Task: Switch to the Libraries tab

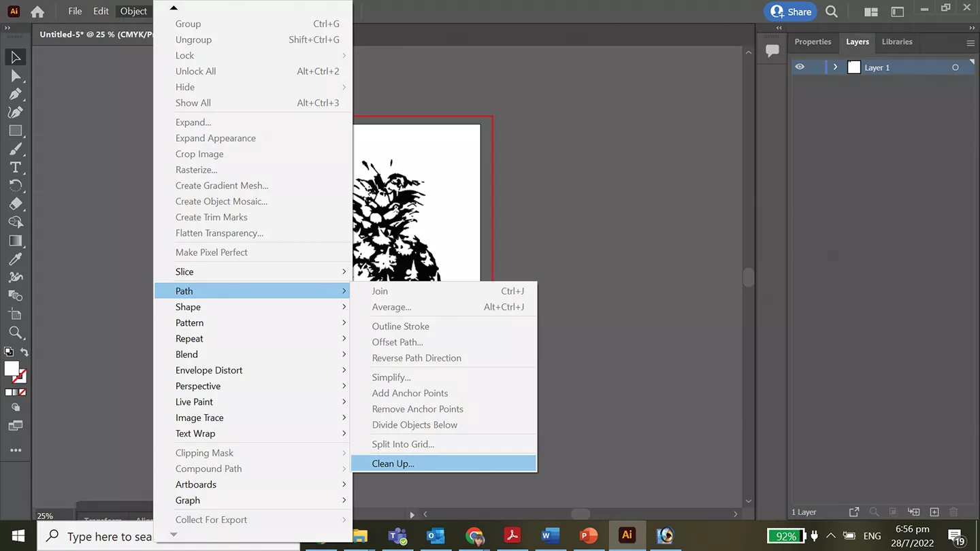Action: (897, 41)
